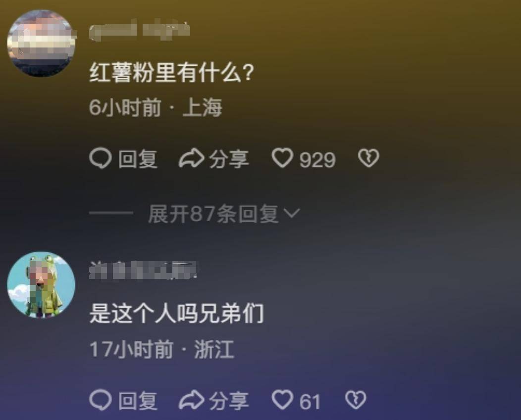The width and height of the screenshot is (521, 420).
Task: Tap 回复 text under Zhejiang comment
Action: pos(138,400)
